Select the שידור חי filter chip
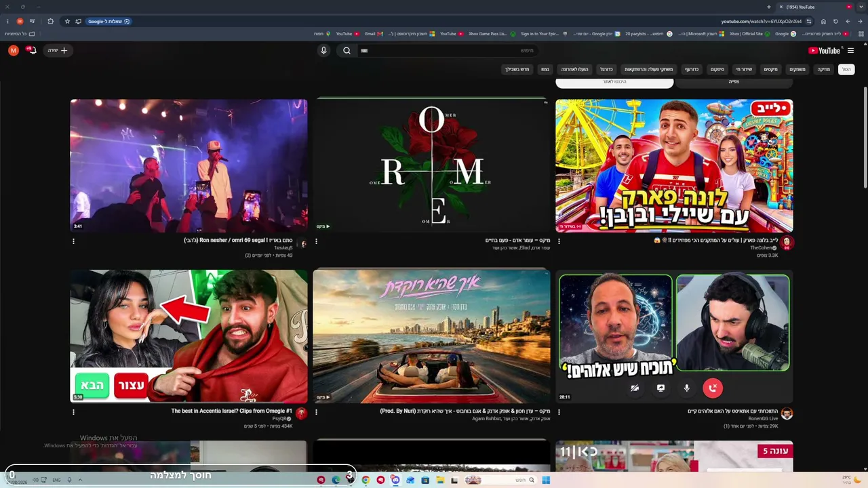868x488 pixels. [x=744, y=69]
